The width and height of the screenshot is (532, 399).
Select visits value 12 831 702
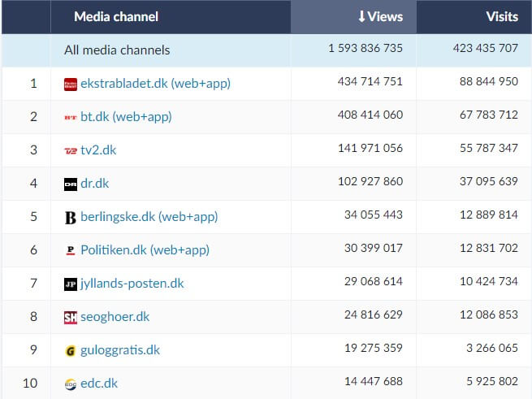click(x=489, y=248)
